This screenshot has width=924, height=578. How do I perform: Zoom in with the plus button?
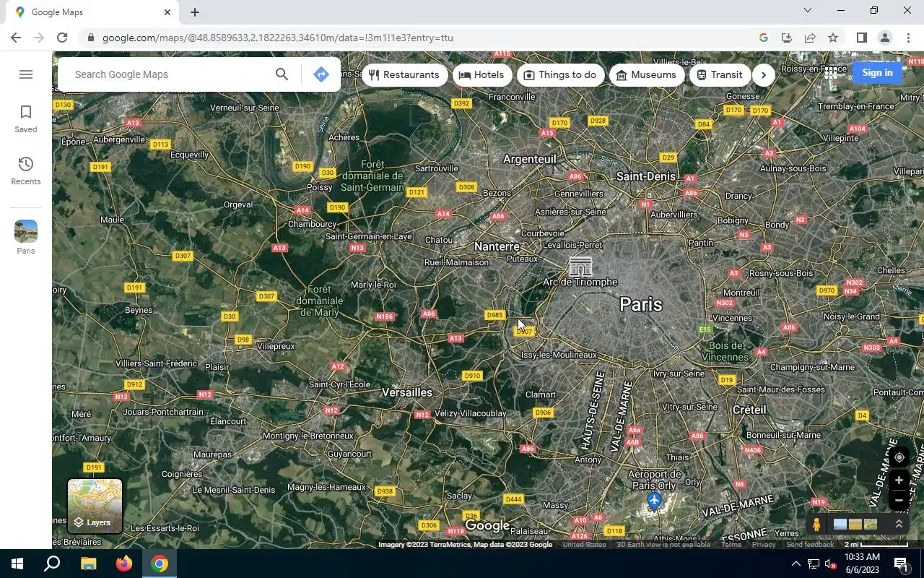point(899,480)
